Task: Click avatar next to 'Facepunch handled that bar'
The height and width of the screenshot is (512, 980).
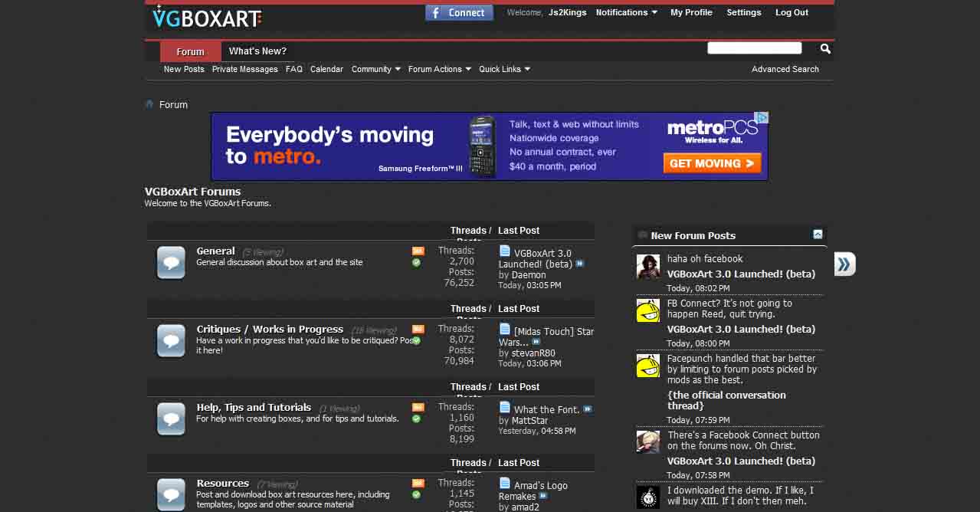Action: point(647,366)
